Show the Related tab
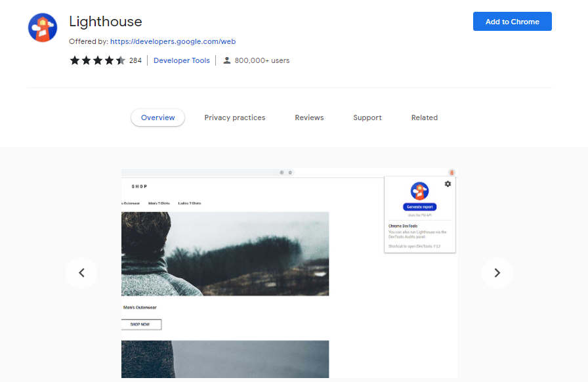The width and height of the screenshot is (588, 382). pyautogui.click(x=424, y=117)
